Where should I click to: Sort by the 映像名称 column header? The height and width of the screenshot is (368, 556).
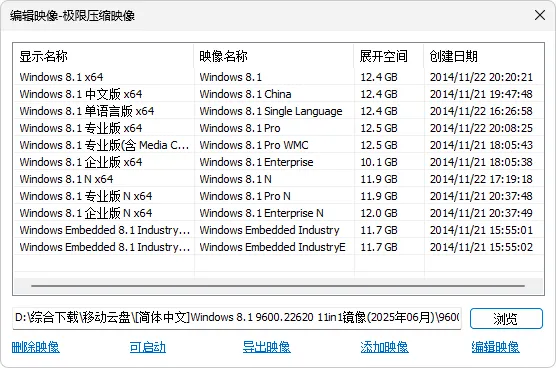(273, 56)
